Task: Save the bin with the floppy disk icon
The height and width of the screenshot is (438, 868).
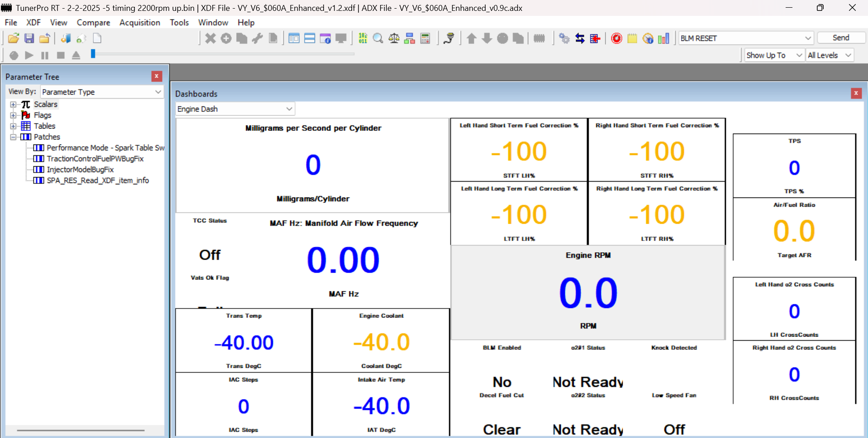Action: click(29, 39)
